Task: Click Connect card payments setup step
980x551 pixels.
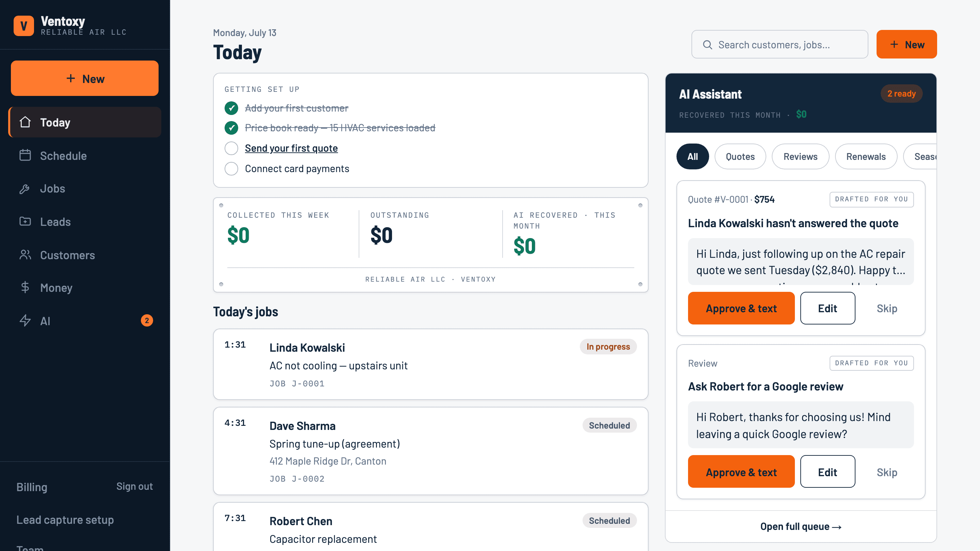Action: pos(297,168)
